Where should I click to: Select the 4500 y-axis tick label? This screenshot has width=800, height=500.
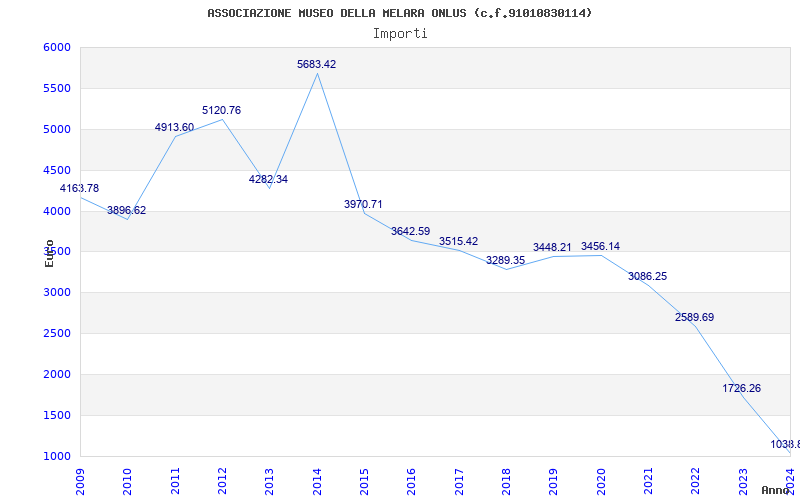(x=57, y=170)
